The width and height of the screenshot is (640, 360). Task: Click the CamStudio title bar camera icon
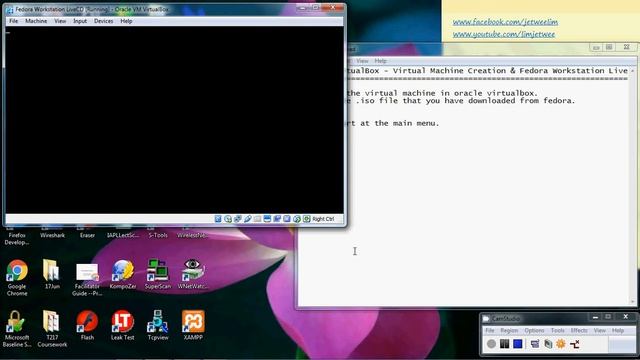tap(486, 318)
